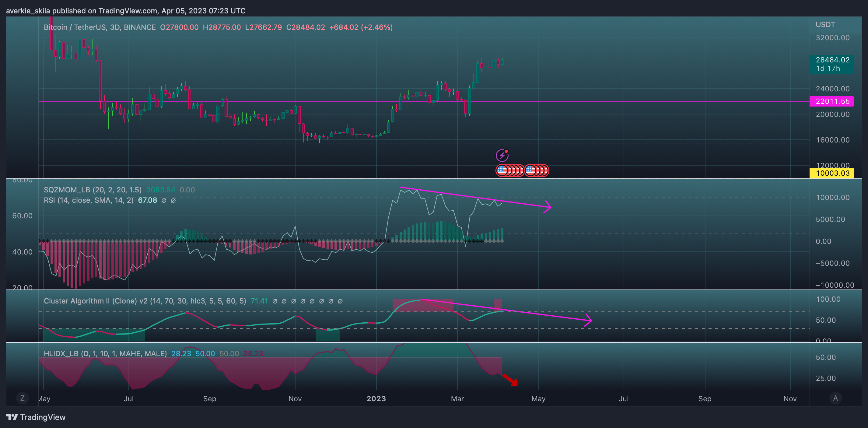Click the RSI (14, close, SMA, 14, 2) legend

[89, 200]
